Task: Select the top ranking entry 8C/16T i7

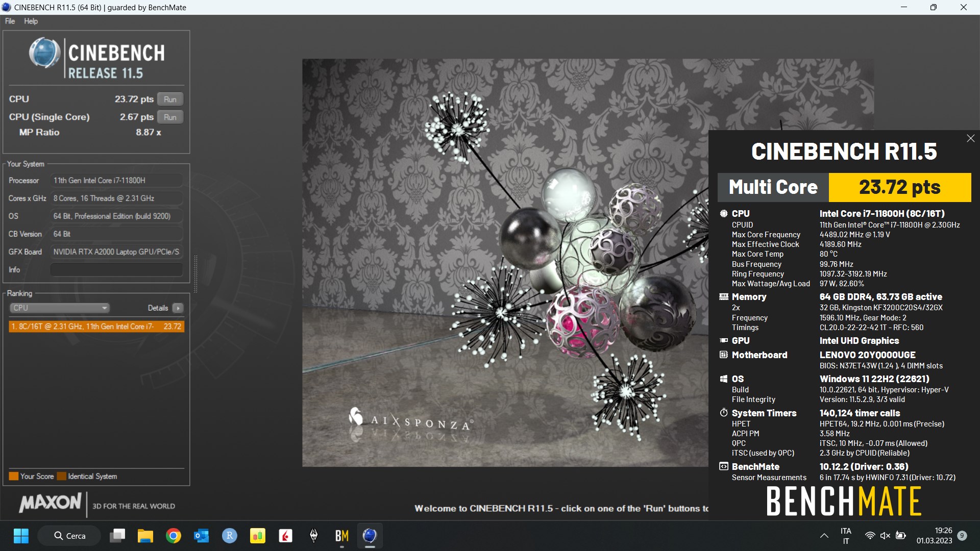Action: (96, 326)
